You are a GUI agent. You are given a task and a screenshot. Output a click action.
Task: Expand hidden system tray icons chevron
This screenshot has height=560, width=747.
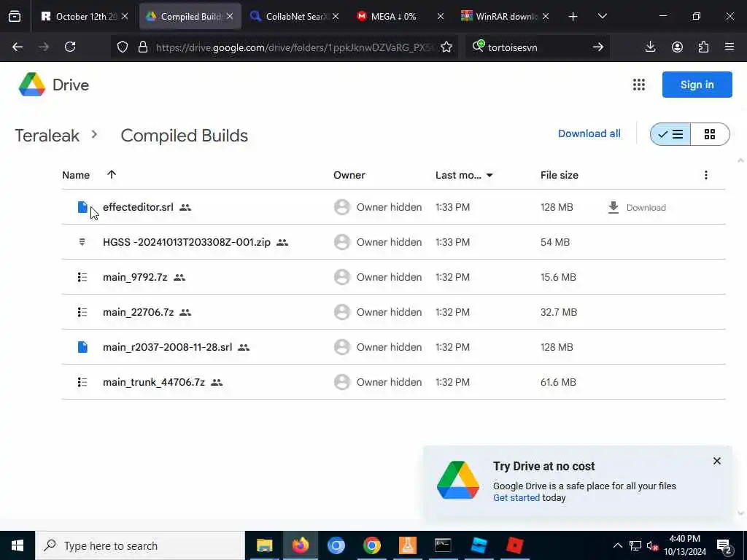[617, 545]
